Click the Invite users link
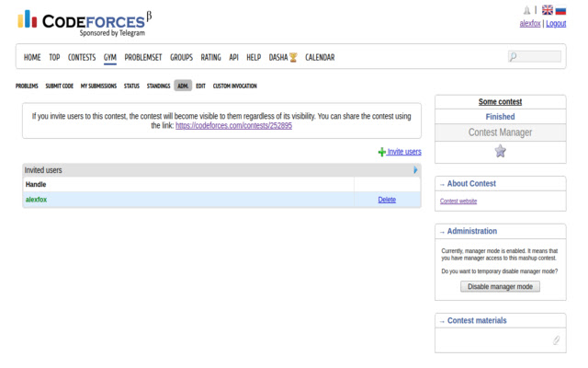 pyautogui.click(x=404, y=152)
